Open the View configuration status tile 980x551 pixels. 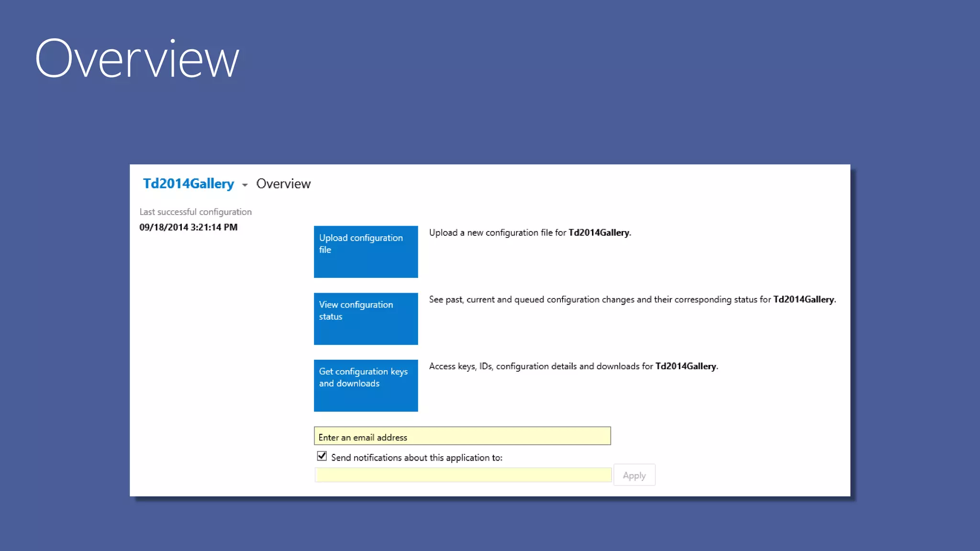tap(366, 319)
